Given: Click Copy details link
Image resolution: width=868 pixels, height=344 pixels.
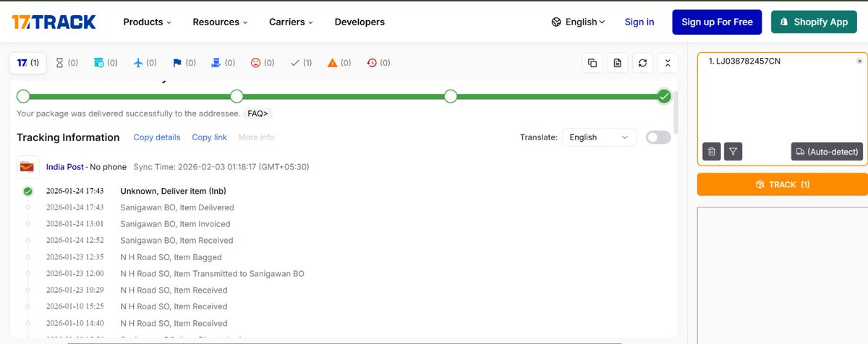Looking at the screenshot, I should pos(157,137).
